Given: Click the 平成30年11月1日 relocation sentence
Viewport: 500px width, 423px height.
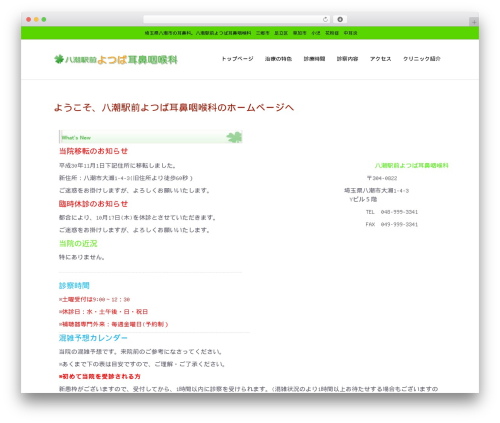Looking at the screenshot, I should (118, 165).
